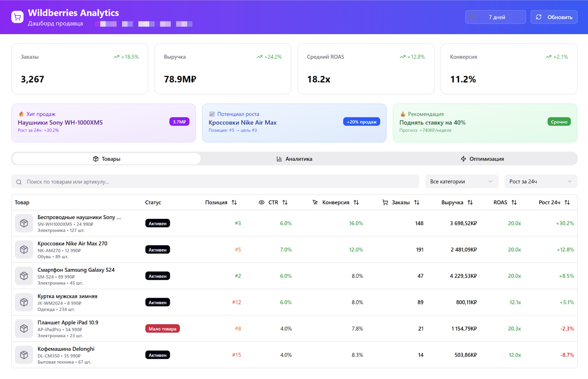Click the fire icon next to Хит продаж

pyautogui.click(x=21, y=114)
